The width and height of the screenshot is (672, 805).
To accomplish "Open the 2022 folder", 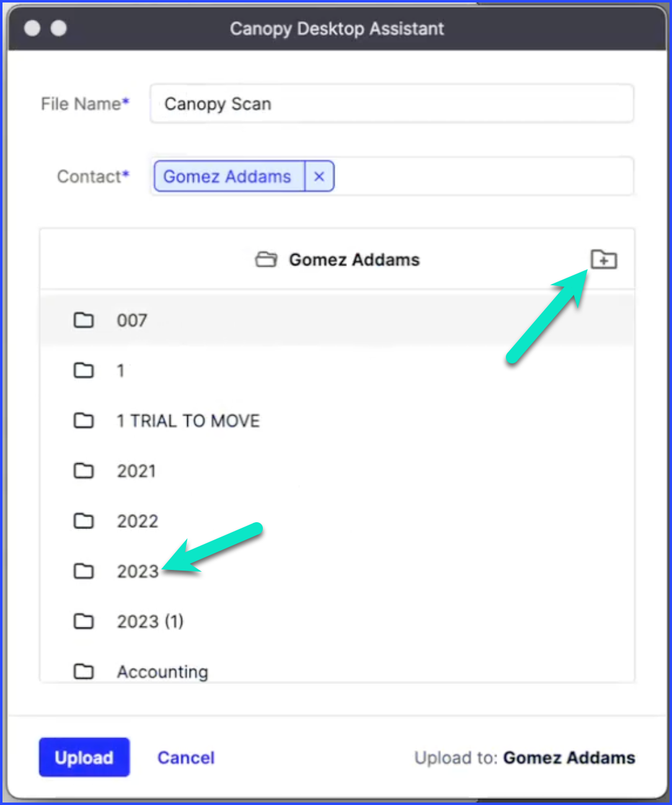I will click(x=137, y=521).
